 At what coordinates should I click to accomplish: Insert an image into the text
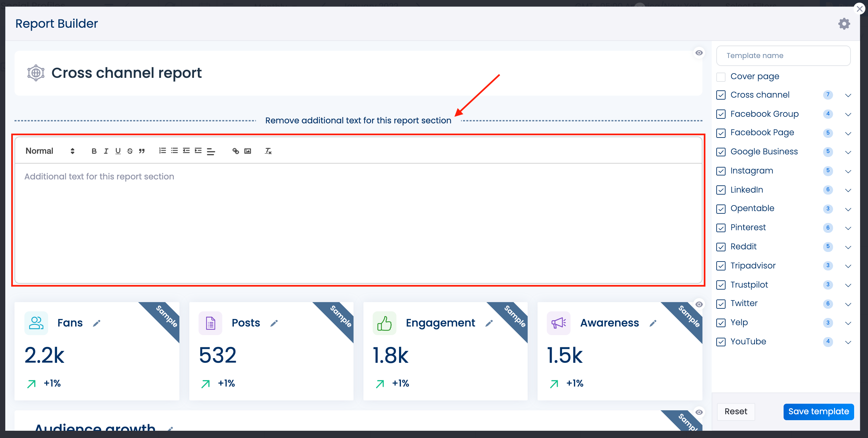[x=248, y=151]
